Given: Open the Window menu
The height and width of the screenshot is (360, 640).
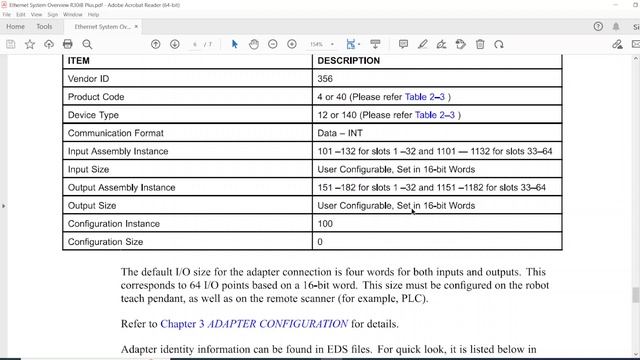Looking at the screenshot, I should click(73, 14).
